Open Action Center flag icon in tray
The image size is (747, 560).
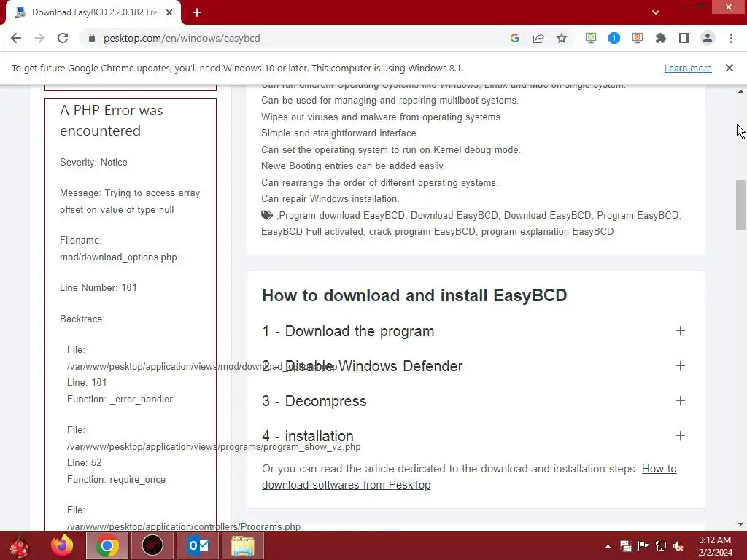(643, 546)
